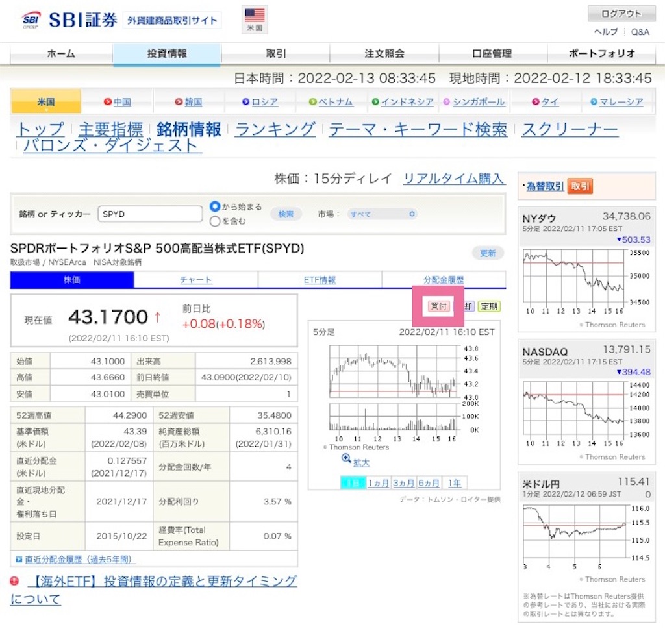Click the 検索 search button
This screenshot has height=644, width=665.
286,214
